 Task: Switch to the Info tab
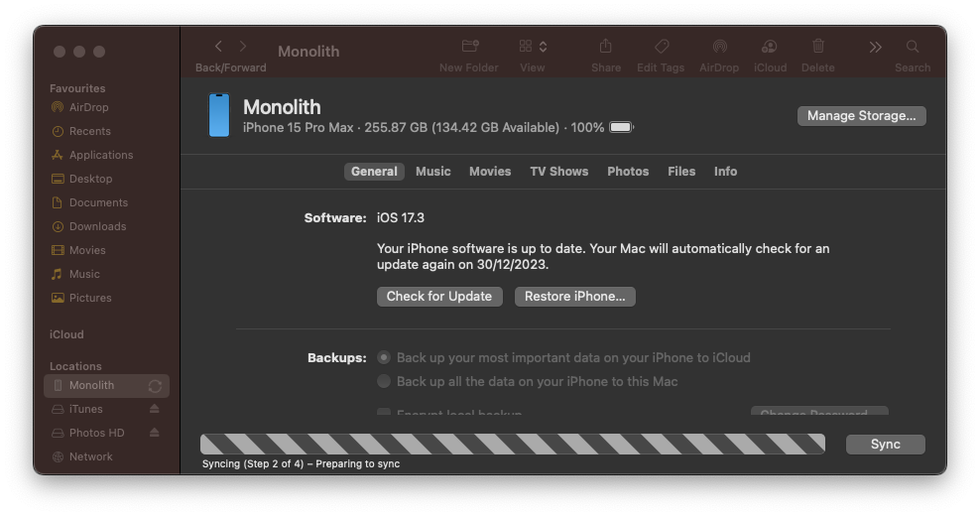726,172
